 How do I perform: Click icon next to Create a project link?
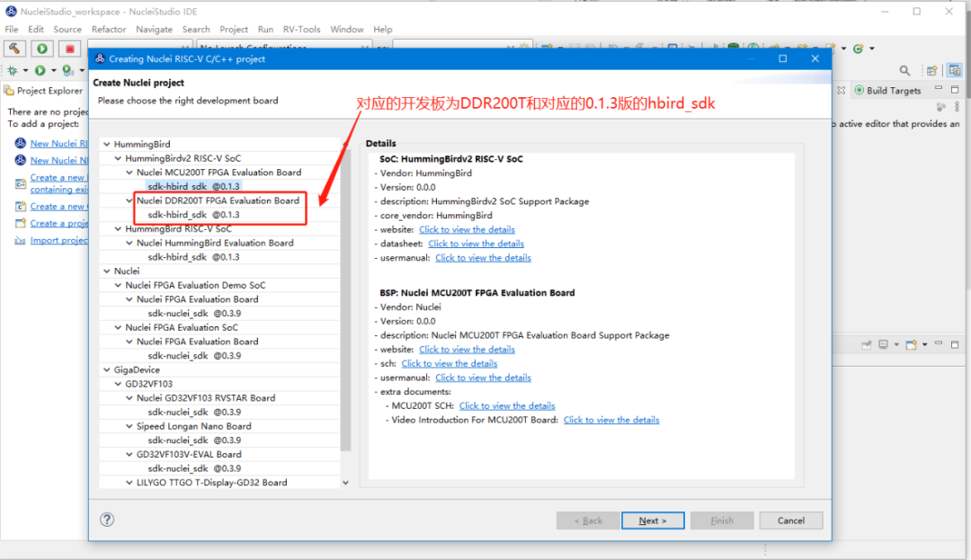point(21,223)
